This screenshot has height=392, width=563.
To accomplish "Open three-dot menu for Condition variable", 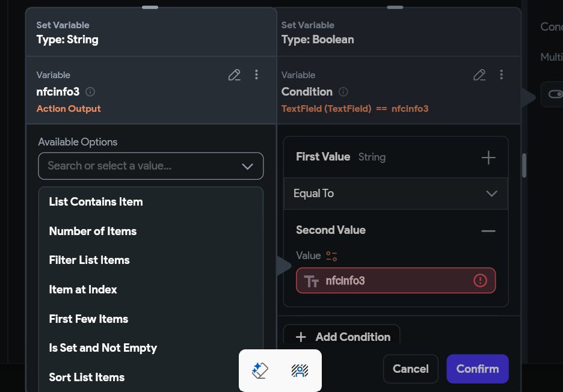I will [x=502, y=75].
